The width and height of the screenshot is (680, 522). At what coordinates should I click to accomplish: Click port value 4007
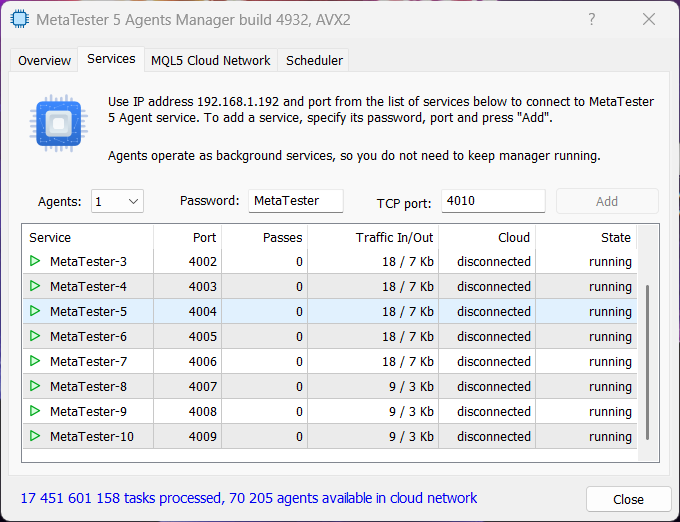[203, 386]
